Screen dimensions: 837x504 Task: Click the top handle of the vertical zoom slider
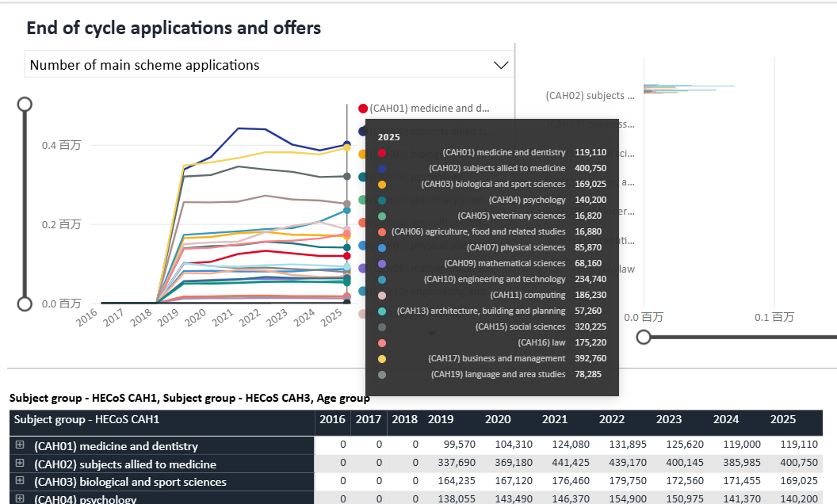point(25,104)
